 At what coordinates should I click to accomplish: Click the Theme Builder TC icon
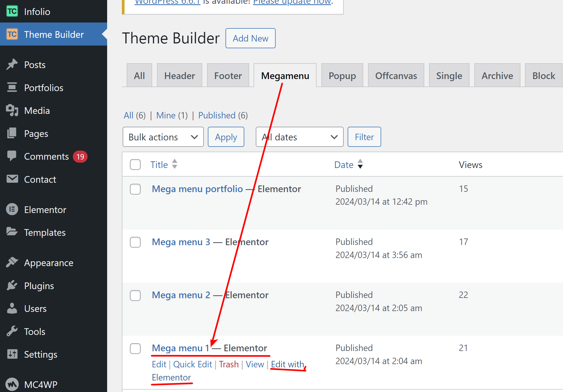click(12, 34)
